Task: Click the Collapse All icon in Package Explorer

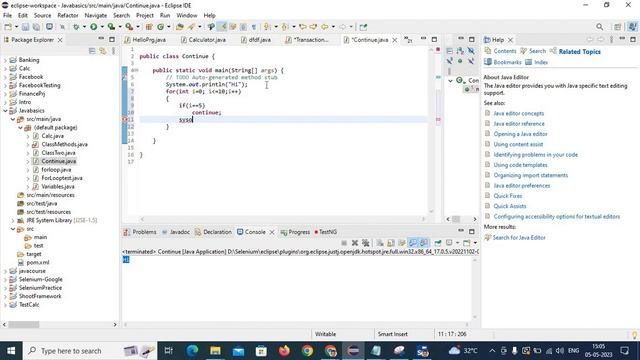Action: [92, 51]
